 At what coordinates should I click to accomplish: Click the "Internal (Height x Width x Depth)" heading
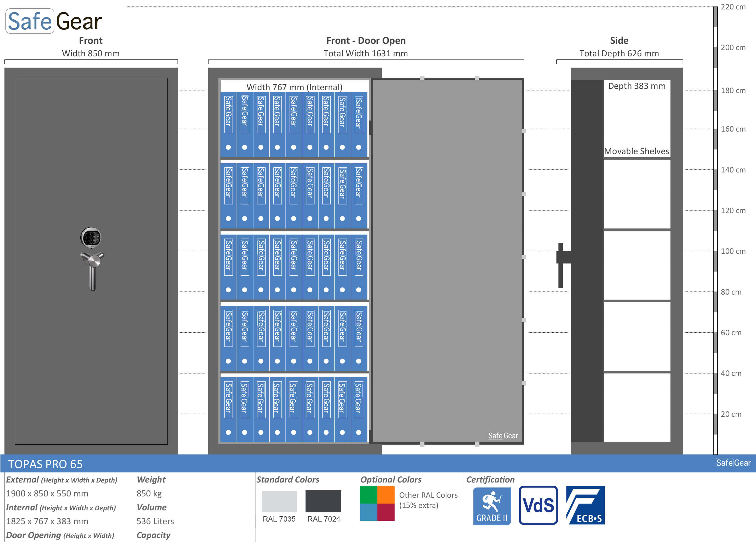coord(61,507)
